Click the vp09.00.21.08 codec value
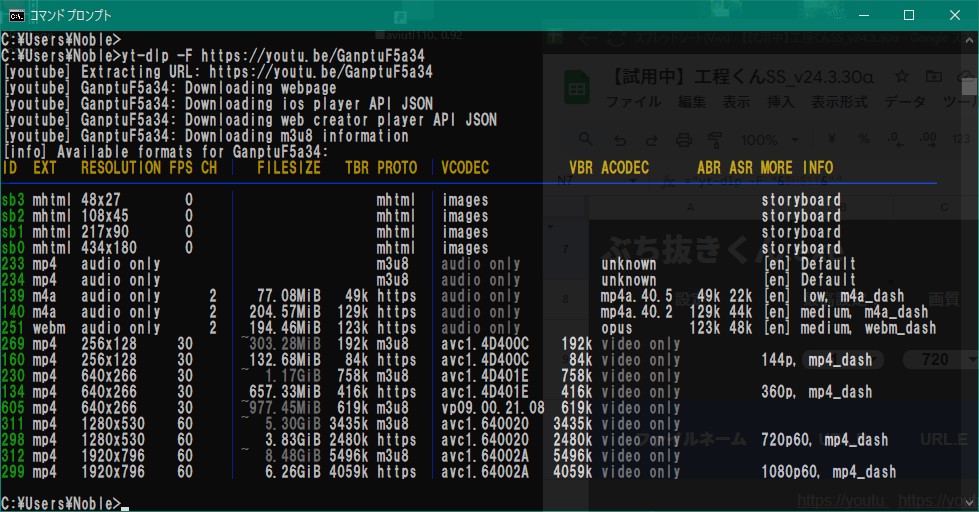This screenshot has height=512, width=979. tap(493, 408)
